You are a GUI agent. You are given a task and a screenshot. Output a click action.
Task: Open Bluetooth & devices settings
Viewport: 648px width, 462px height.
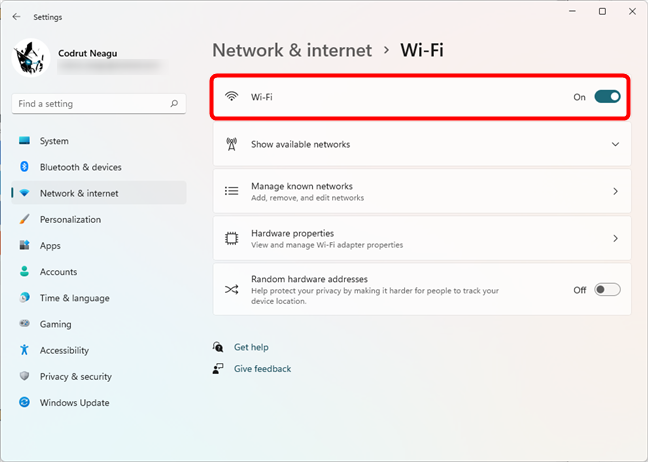[99, 167]
